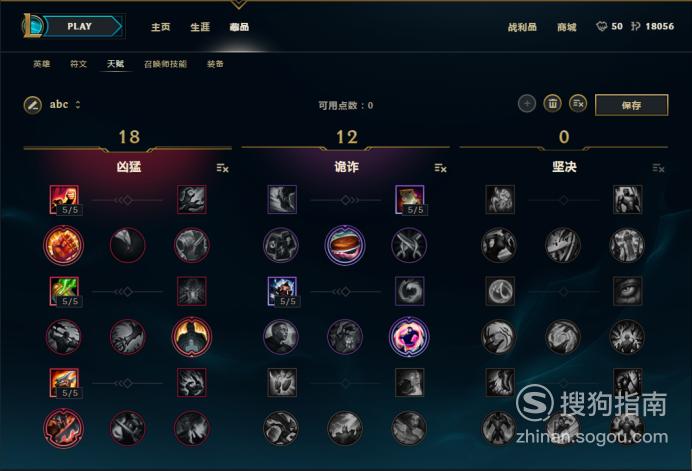The image size is (692, 471).
Task: Switch to the 召唤师技能 tab
Action: tap(165, 64)
